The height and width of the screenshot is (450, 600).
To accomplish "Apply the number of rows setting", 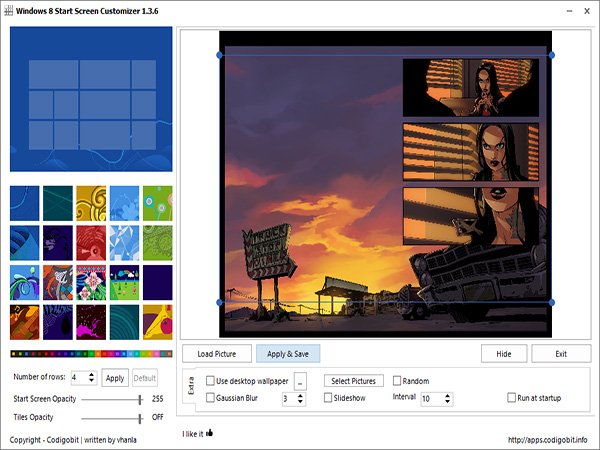I will click(115, 378).
